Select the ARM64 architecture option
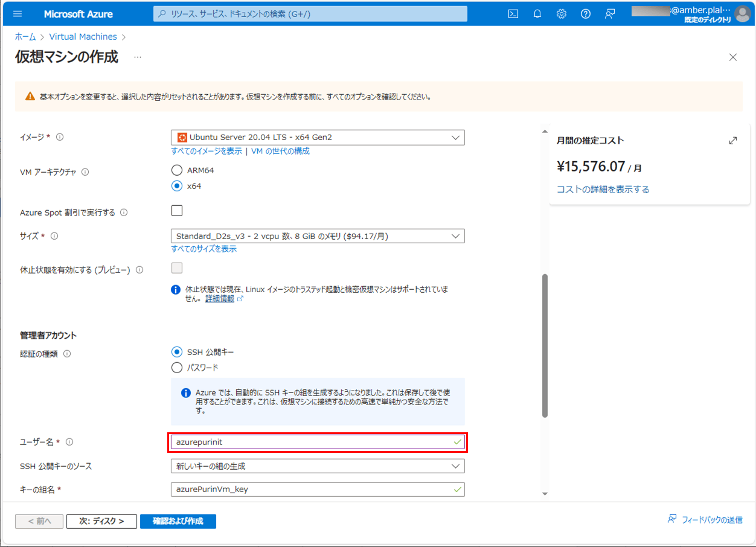The height and width of the screenshot is (547, 756). pos(177,170)
